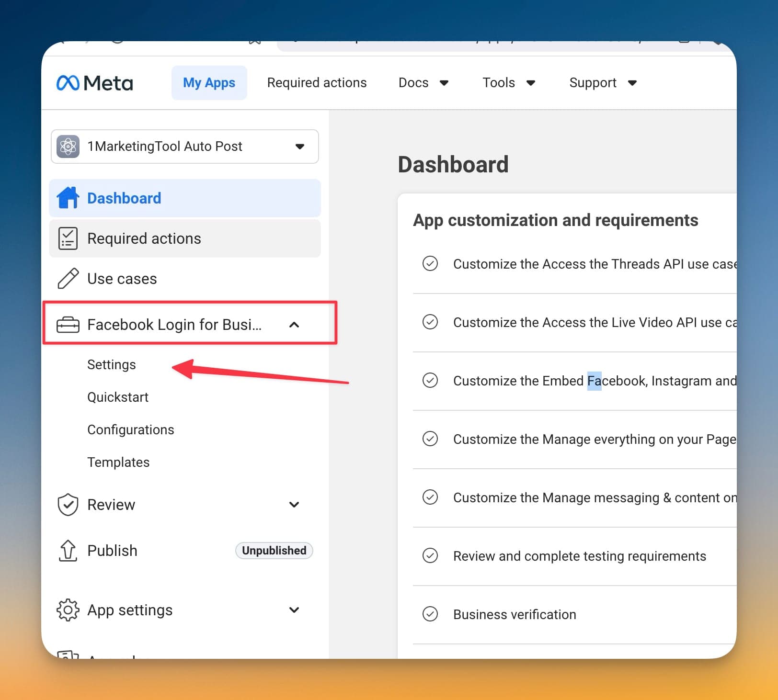
Task: Expand the Support dropdown arrow
Action: (632, 83)
